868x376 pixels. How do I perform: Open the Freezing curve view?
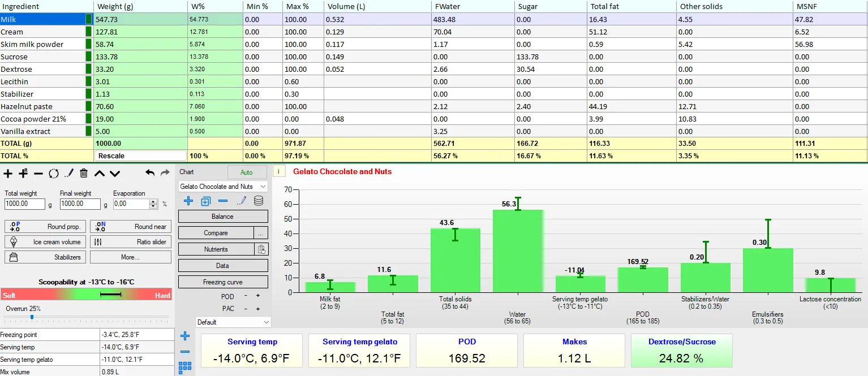click(223, 282)
